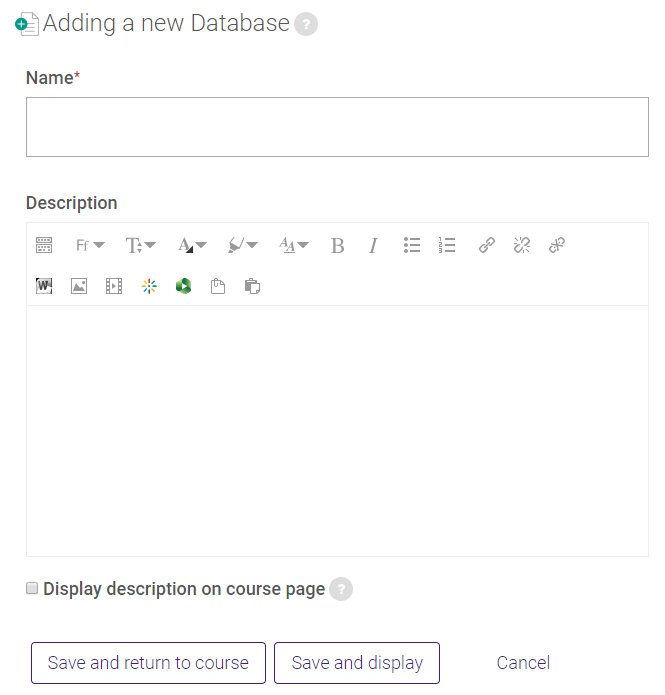Cancel adding the database
Screen dimensions: 665x695
pyautogui.click(x=523, y=663)
